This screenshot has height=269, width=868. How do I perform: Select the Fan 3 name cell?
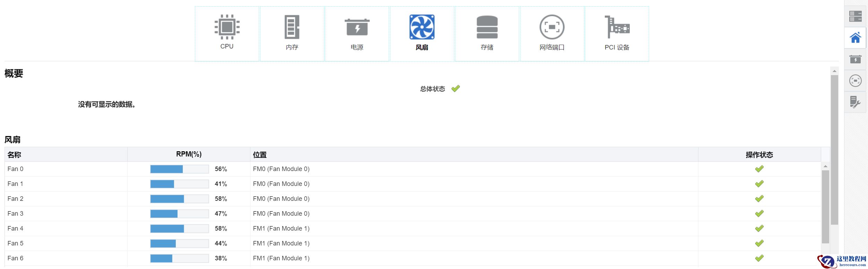[66, 214]
